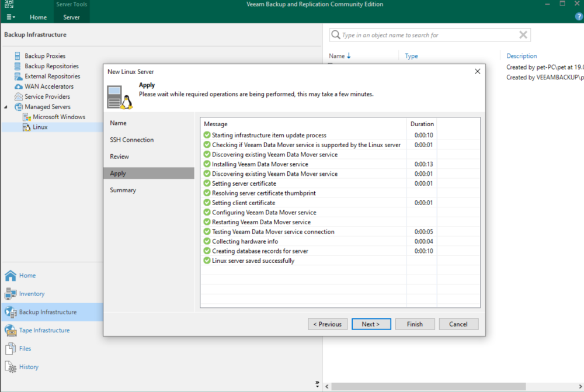584x392 pixels.
Task: Click the Backup Proxies icon in tree
Action: (x=18, y=56)
